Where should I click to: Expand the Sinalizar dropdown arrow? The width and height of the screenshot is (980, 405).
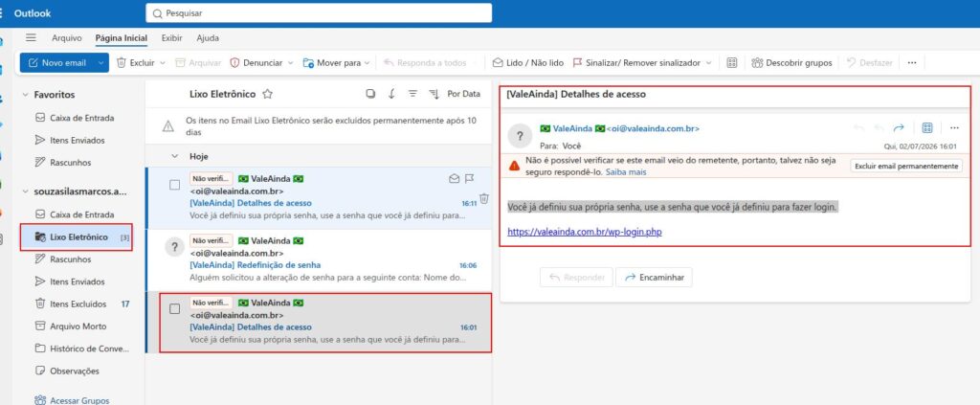coord(708,62)
